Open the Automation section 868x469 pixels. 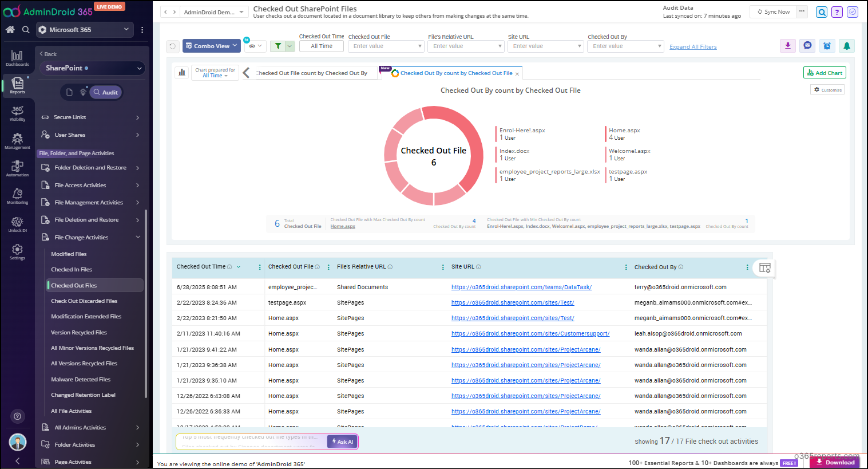point(17,168)
